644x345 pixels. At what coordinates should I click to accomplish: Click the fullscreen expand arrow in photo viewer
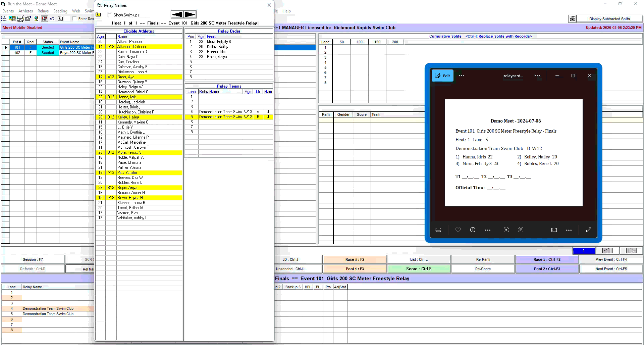point(588,230)
